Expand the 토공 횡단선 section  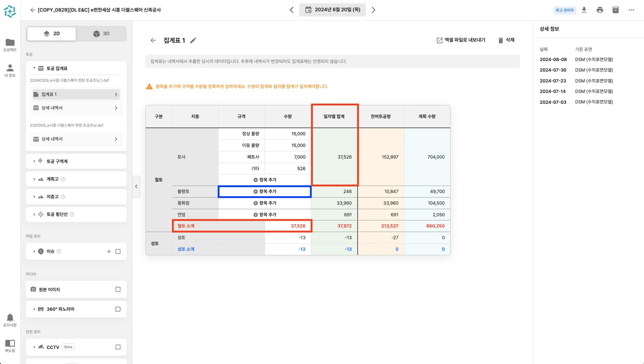pyautogui.click(x=34, y=214)
